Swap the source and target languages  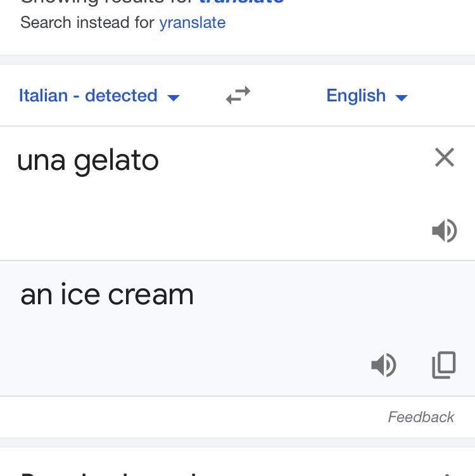[238, 96]
